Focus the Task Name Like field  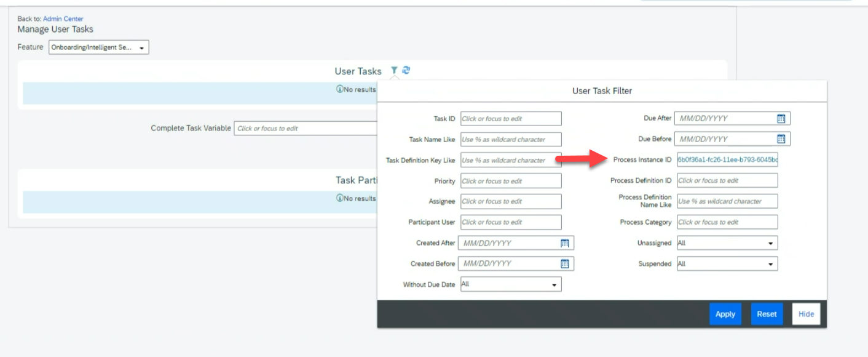pos(511,140)
